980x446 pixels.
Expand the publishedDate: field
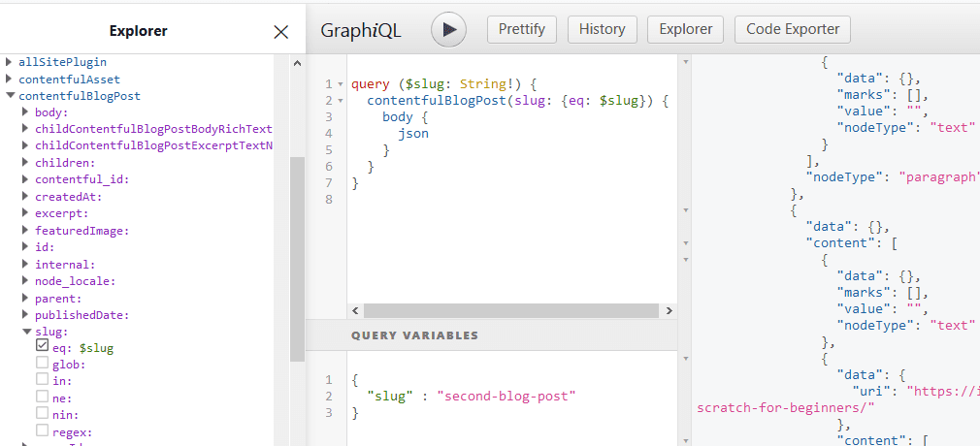coord(25,315)
